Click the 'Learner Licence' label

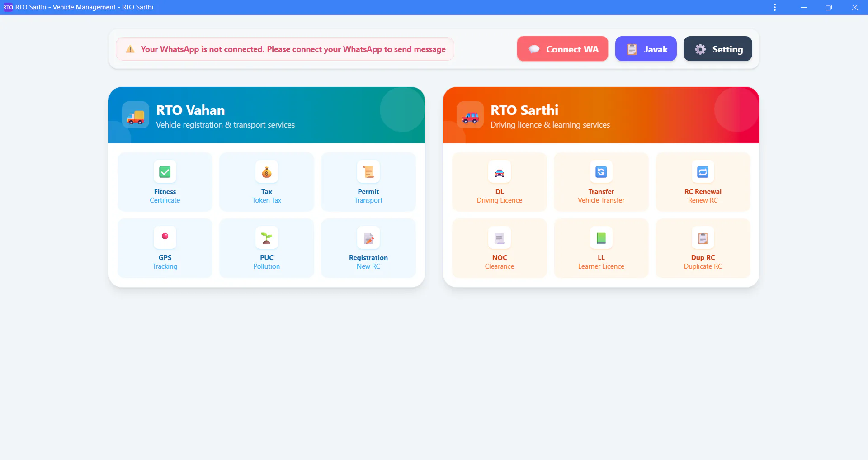tap(601, 266)
